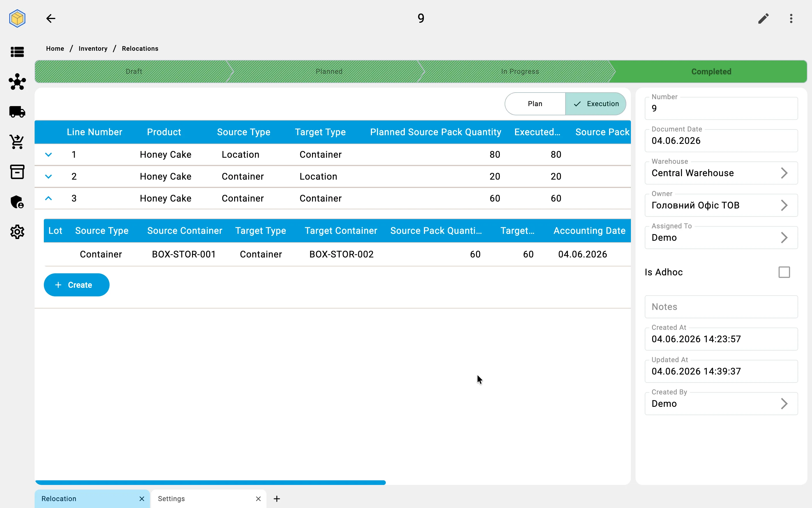
Task: Open the delivery truck sidebar icon
Action: [17, 112]
